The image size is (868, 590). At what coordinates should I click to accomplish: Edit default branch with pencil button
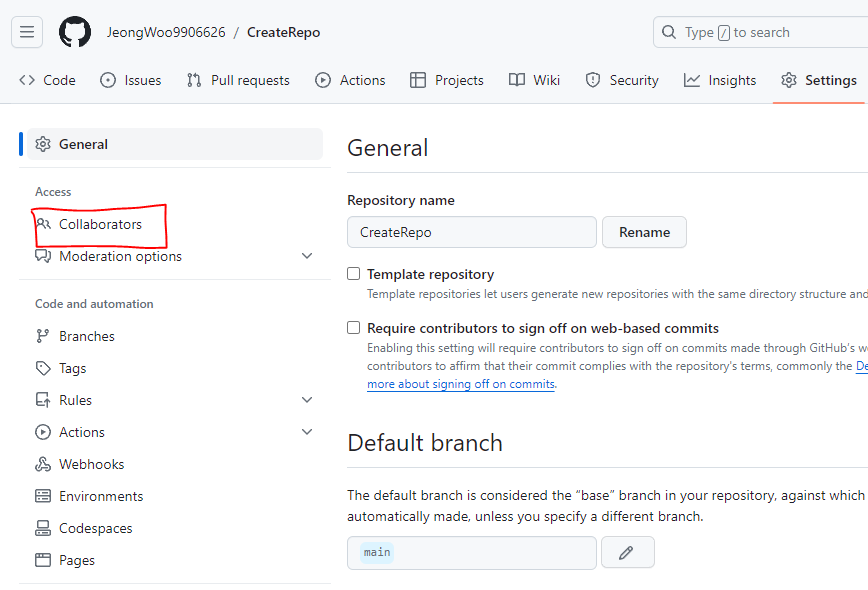pyautogui.click(x=628, y=552)
